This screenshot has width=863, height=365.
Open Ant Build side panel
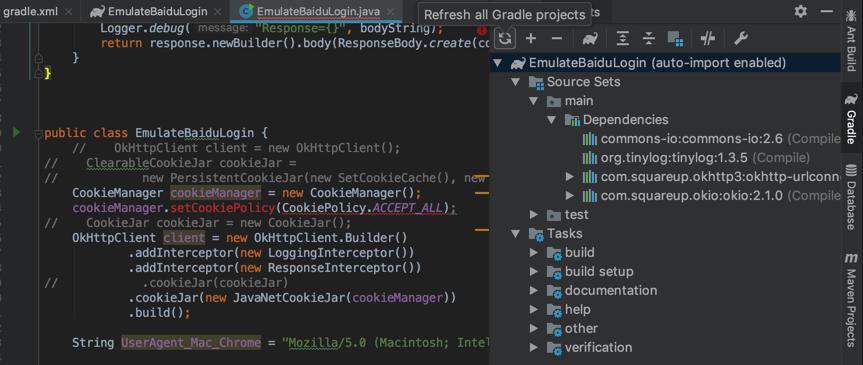coord(851,41)
